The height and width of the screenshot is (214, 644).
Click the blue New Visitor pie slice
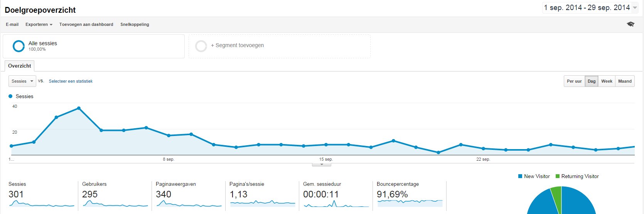click(x=578, y=203)
